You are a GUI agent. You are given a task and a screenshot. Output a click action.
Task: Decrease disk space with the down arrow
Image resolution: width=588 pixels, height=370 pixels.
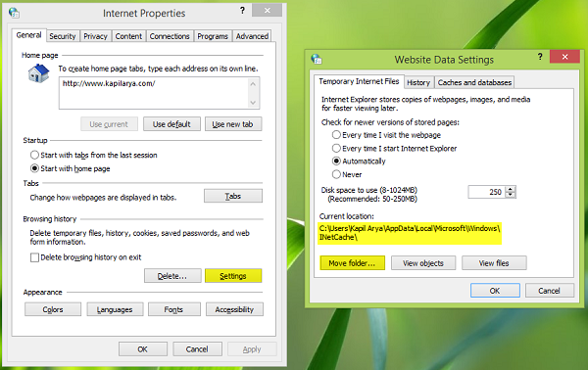click(511, 195)
